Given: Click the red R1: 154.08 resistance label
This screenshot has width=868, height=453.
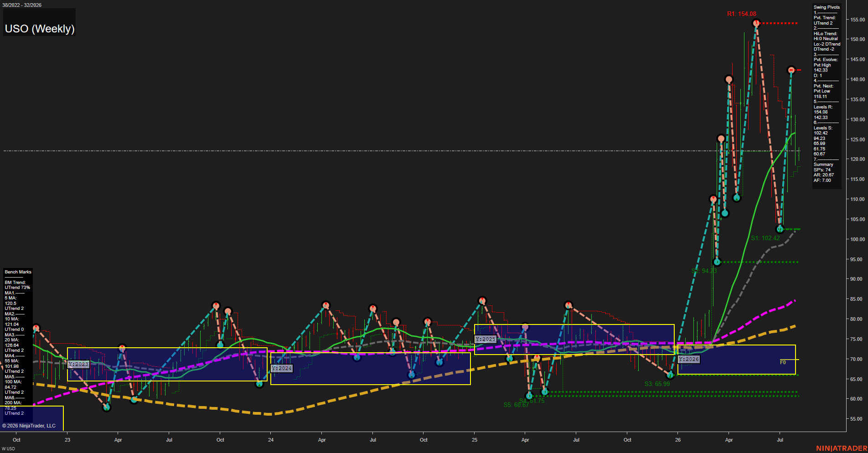Looking at the screenshot, I should point(741,14).
